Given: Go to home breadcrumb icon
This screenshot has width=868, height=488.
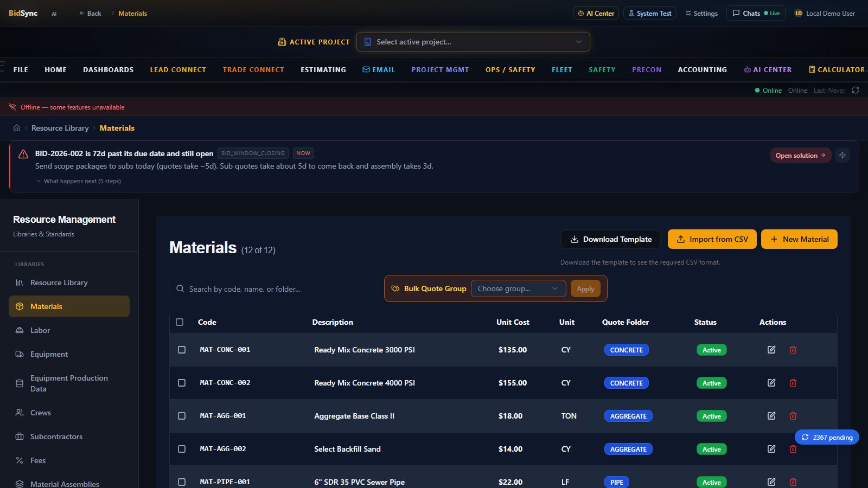Looking at the screenshot, I should tap(17, 128).
